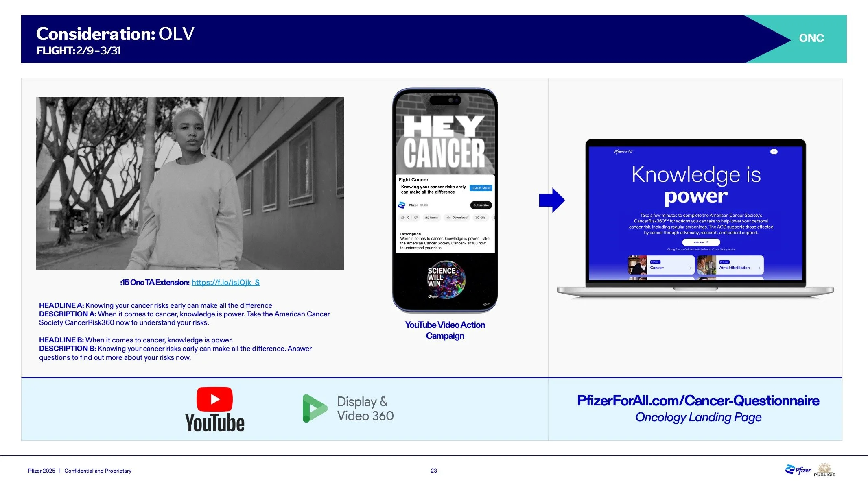This screenshot has width=868, height=488.
Task: Click the 'HEADLINE A:' label
Action: (x=61, y=305)
